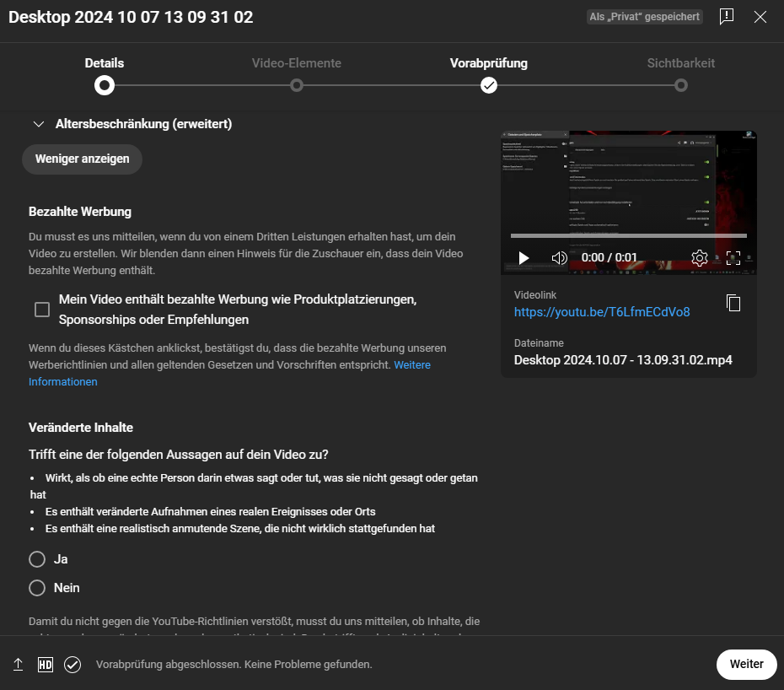Select the "Ja" radio button

click(x=37, y=559)
